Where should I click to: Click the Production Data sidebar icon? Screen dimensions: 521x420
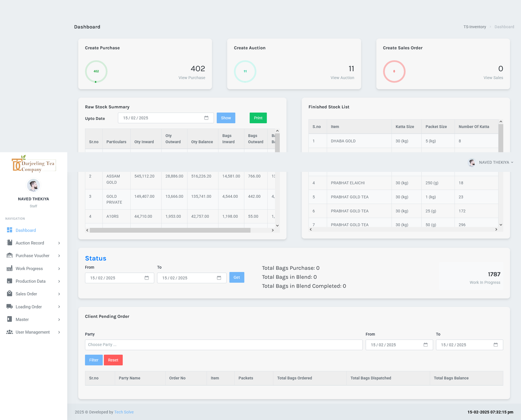point(9,281)
